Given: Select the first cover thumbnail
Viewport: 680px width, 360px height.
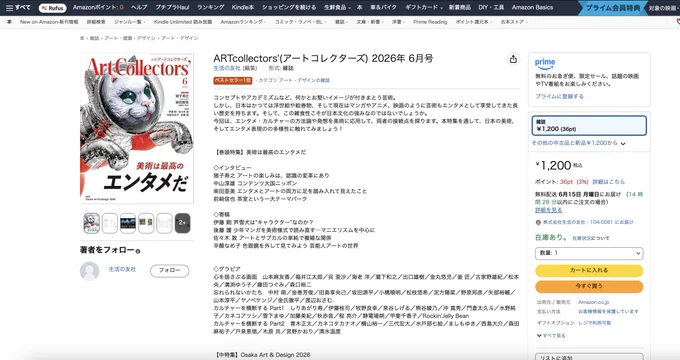Looking at the screenshot, I should coord(92,223).
